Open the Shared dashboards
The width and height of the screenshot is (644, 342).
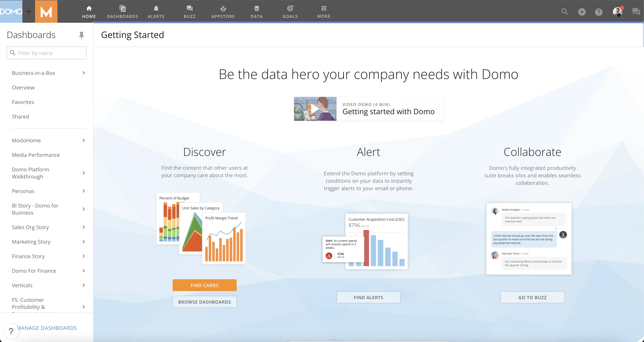tap(20, 116)
